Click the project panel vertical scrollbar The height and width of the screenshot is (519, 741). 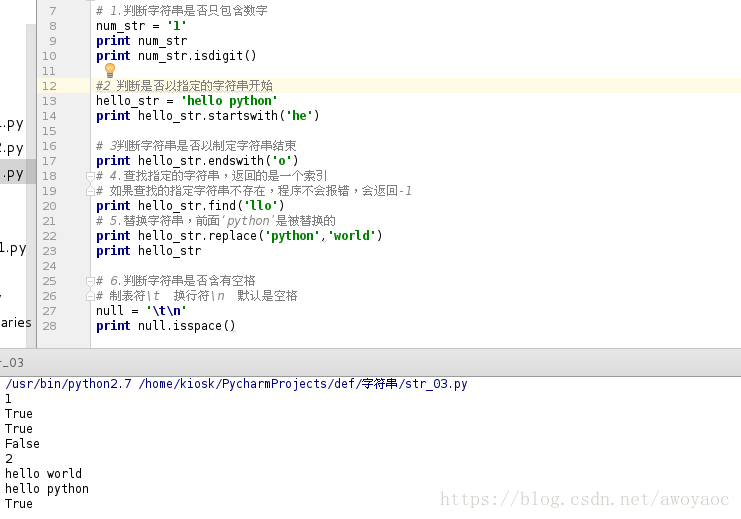31,187
